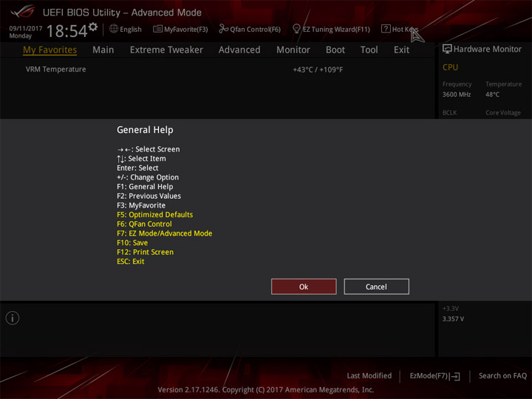Click F7: EZ Mode/Advanced Mode line
532x399 pixels.
(165, 233)
